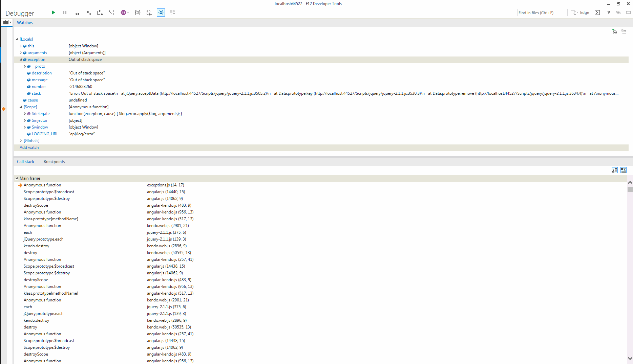Click the Unpin developer tools icon
The width and height of the screenshot is (633, 364).
[618, 13]
